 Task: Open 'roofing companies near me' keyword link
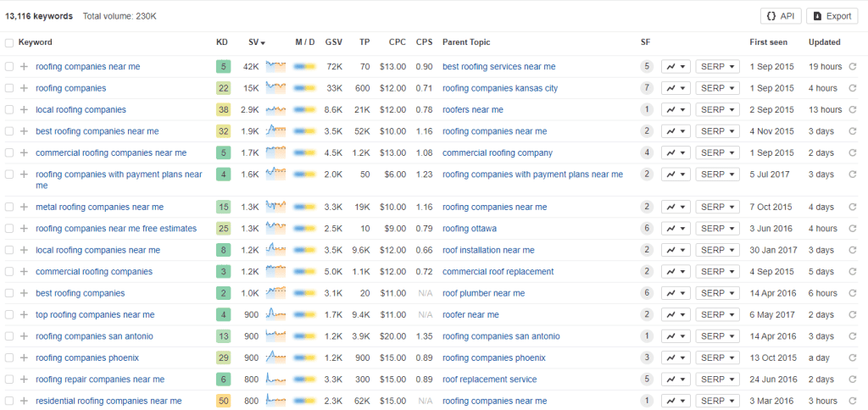[x=88, y=66]
